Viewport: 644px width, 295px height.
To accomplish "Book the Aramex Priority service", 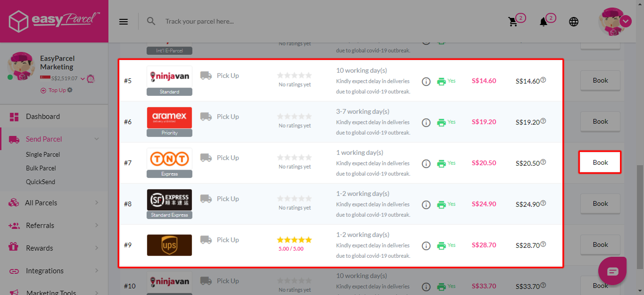I will tap(600, 122).
